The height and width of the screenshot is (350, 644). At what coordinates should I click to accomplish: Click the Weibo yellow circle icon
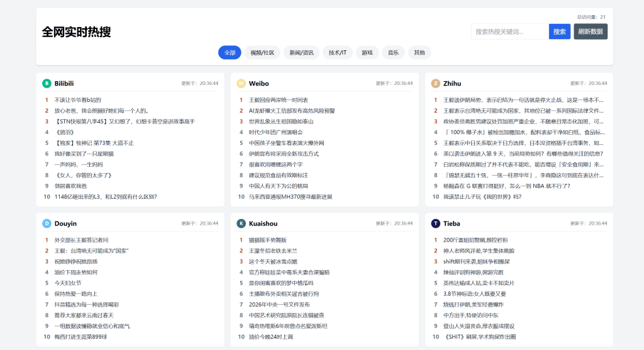pyautogui.click(x=241, y=83)
